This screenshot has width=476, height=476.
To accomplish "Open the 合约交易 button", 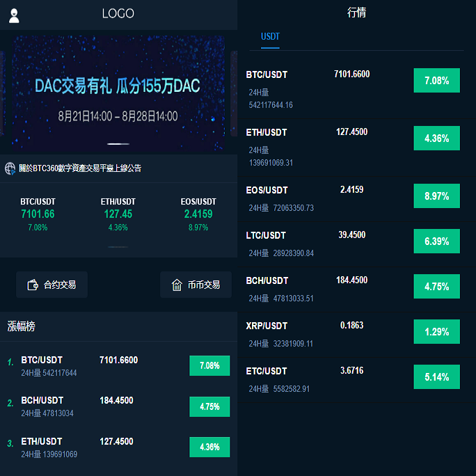I will pos(51,285).
